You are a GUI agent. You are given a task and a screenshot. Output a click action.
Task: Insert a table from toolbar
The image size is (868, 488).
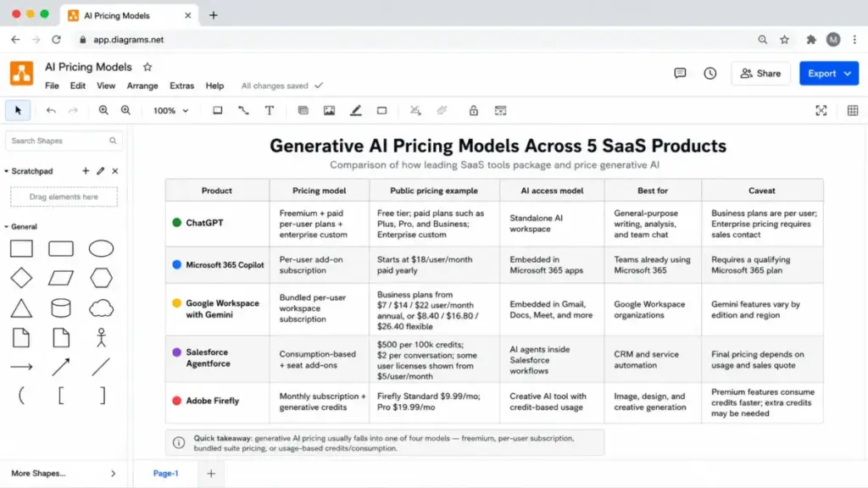(x=303, y=111)
